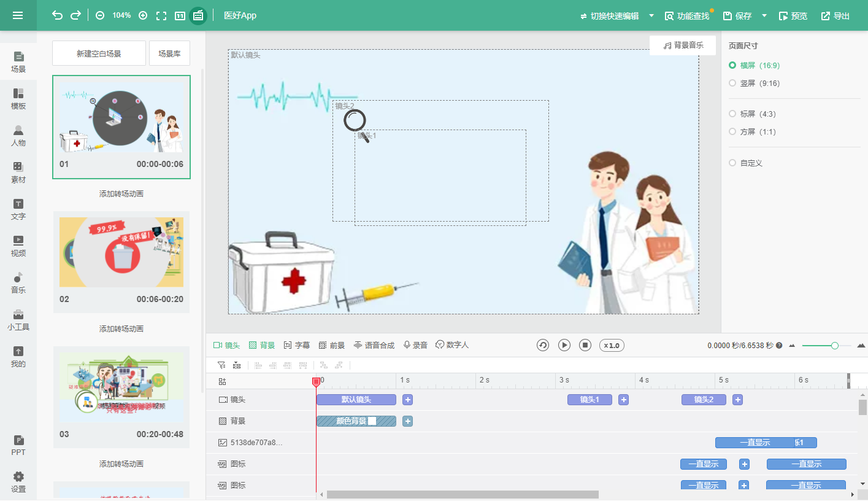Open the hamburger main menu
The height and width of the screenshot is (501, 868).
click(x=18, y=15)
